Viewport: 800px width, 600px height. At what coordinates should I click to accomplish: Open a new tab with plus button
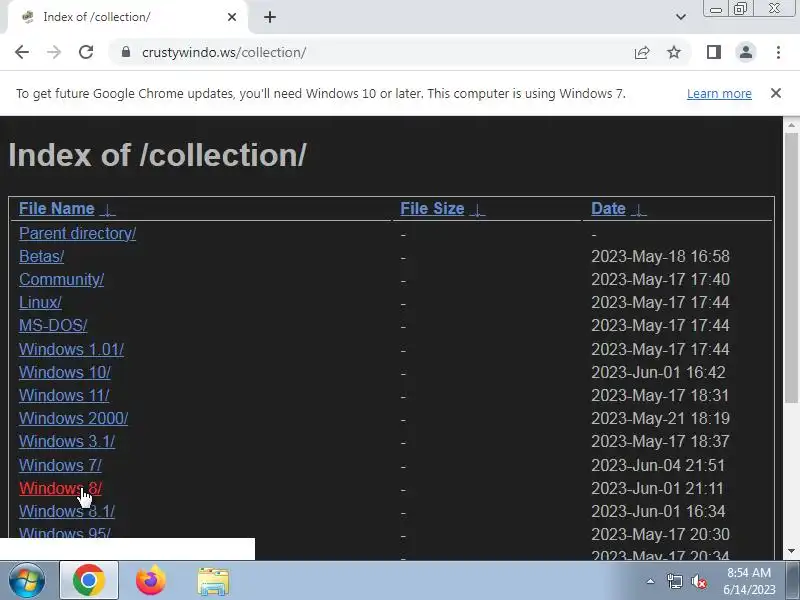pyautogui.click(x=270, y=17)
